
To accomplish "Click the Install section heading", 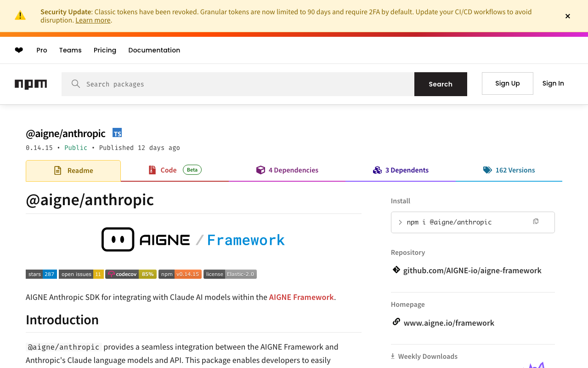I will pyautogui.click(x=401, y=201).
